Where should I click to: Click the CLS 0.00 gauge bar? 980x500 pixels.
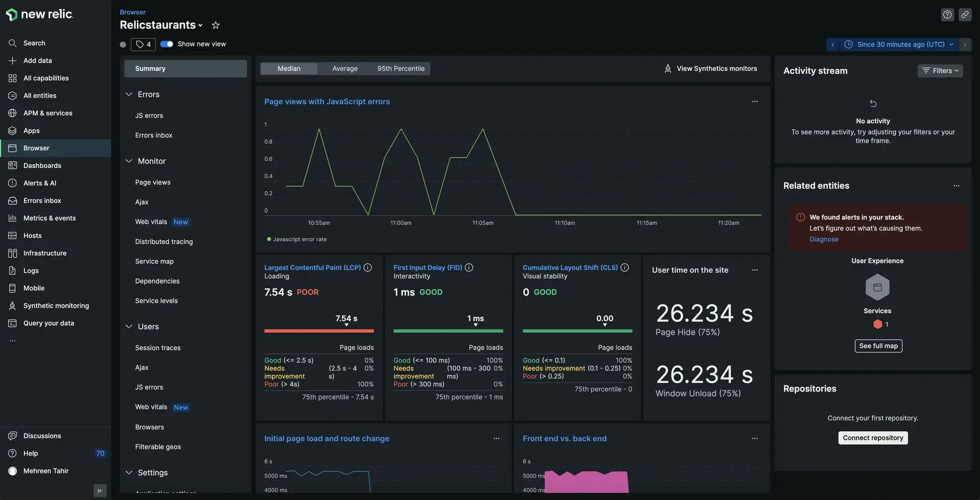[577, 331]
